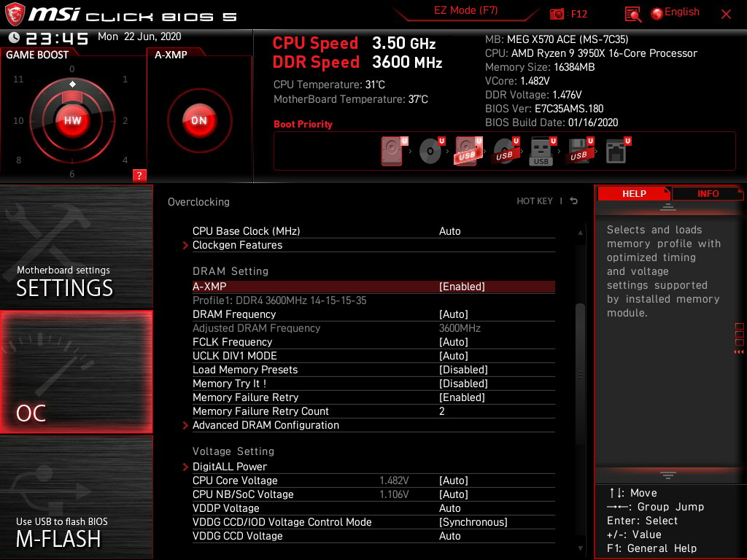
Task: Click the clock icon next to the time
Action: (15, 37)
